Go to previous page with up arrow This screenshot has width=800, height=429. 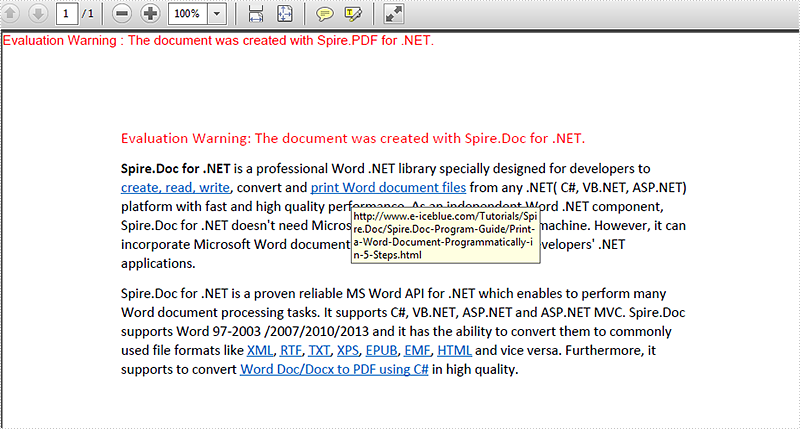[x=10, y=13]
